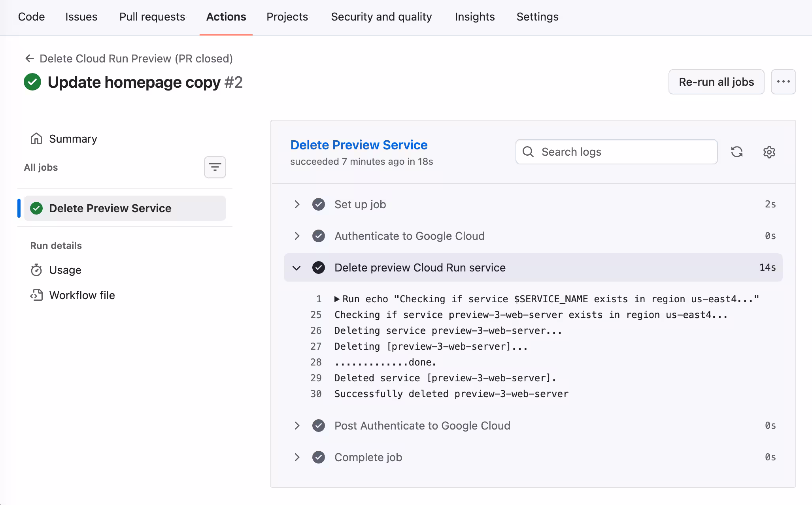
Task: Click the green success icon next to run title
Action: tap(32, 82)
